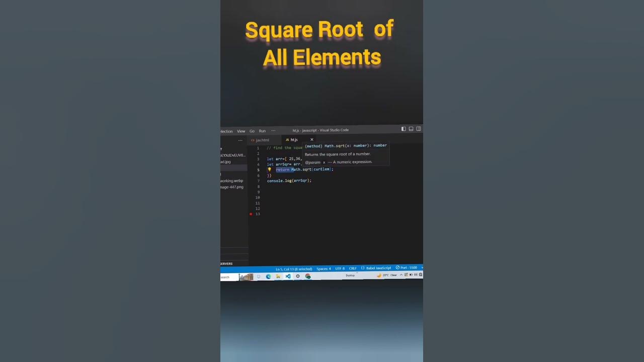
Task: Click Ln 5, Col 13 status entry
Action: [x=294, y=269]
